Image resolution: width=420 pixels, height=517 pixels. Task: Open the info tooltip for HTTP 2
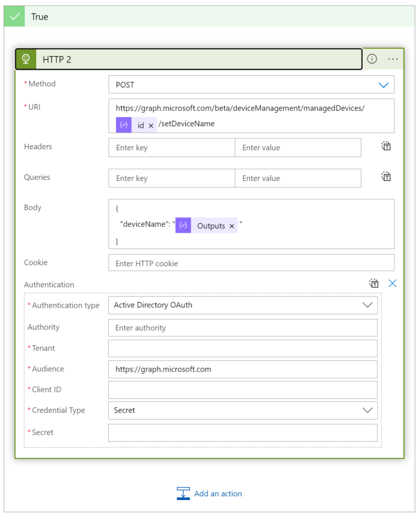pyautogui.click(x=372, y=58)
